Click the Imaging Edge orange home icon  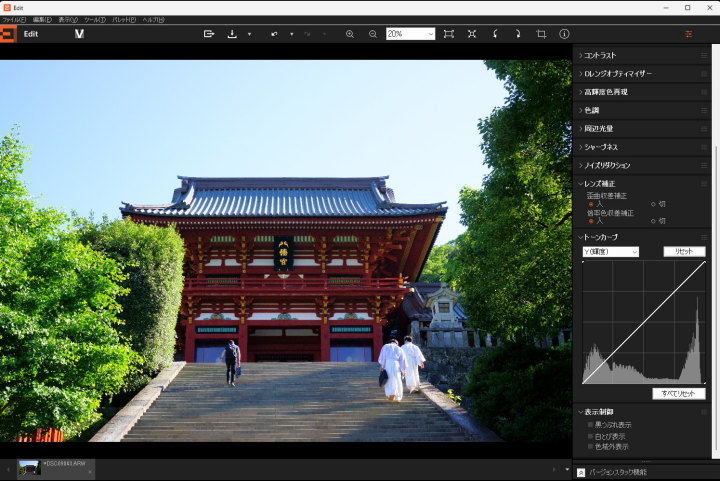coord(8,34)
